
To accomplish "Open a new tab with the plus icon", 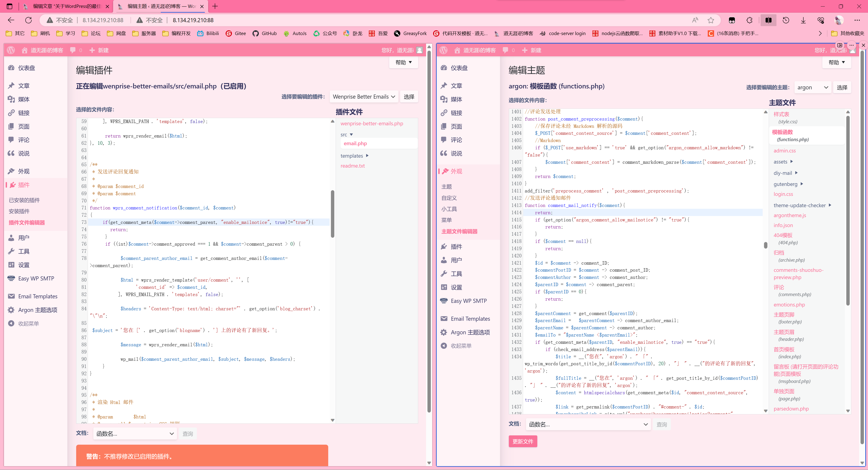I will (215, 6).
